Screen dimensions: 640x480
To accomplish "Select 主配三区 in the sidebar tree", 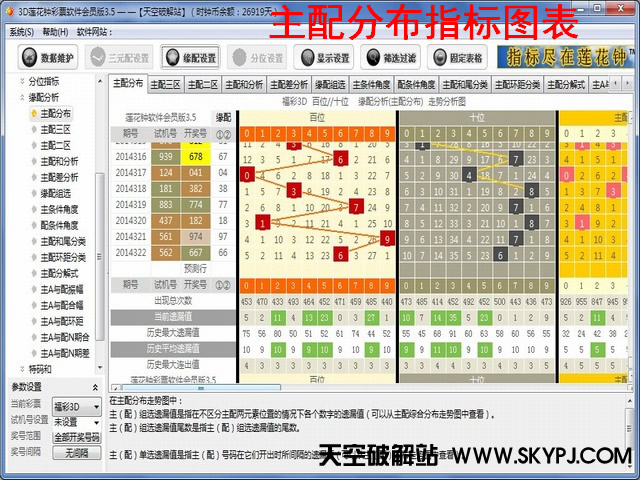I will pyautogui.click(x=56, y=129).
